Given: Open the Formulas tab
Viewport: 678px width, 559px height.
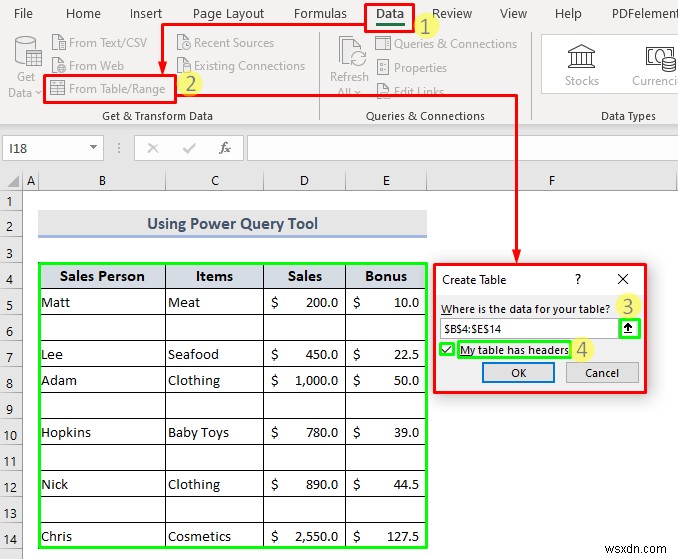Looking at the screenshot, I should (x=320, y=13).
